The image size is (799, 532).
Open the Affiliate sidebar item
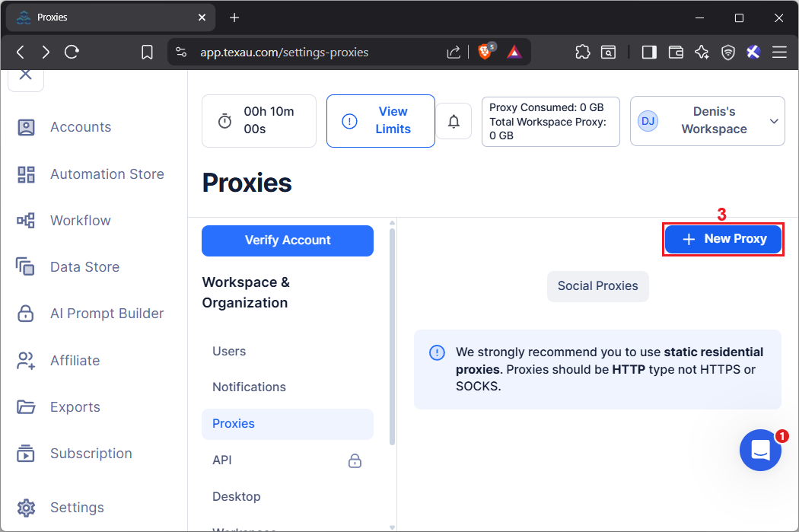click(75, 361)
